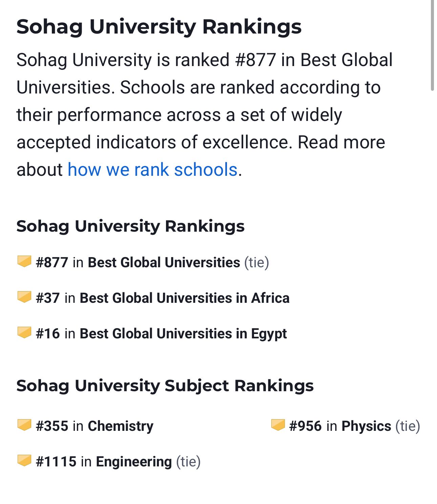Open the Physics subject ranking
This screenshot has width=437, height=504.
click(x=366, y=426)
